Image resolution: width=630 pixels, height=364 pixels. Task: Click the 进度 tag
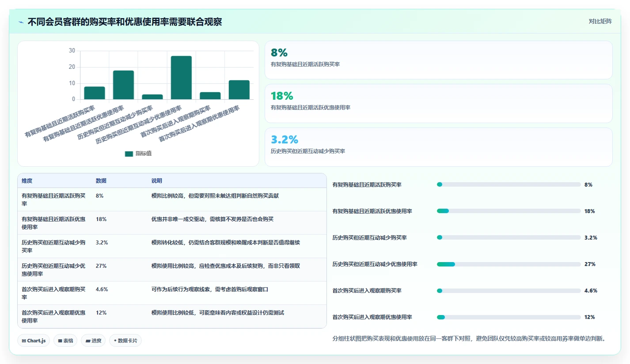pos(93,341)
